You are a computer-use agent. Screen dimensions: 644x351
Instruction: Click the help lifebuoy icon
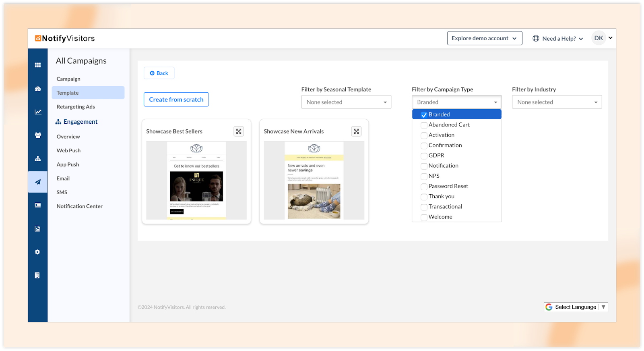pos(536,38)
